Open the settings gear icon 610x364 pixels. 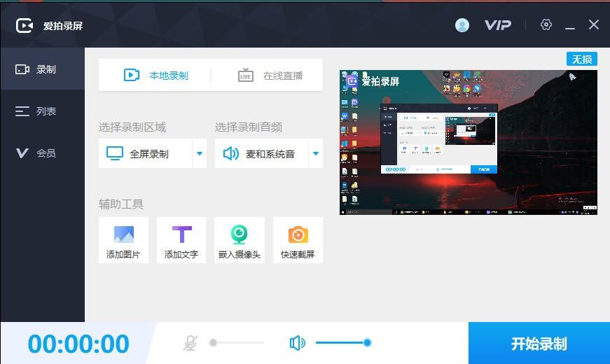tap(546, 25)
